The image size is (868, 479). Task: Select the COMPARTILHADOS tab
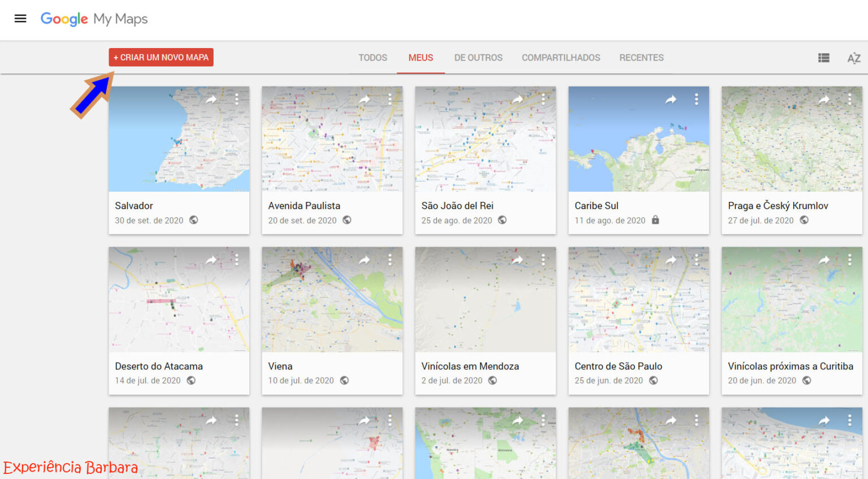561,58
